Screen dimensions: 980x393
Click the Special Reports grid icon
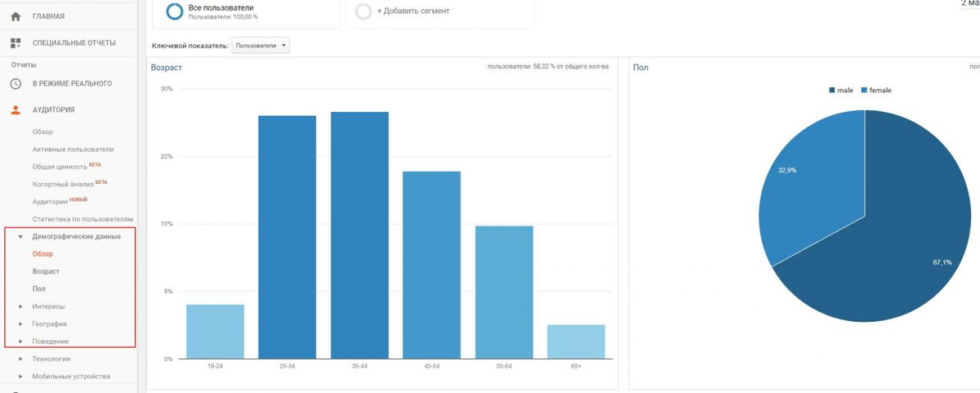tap(16, 42)
